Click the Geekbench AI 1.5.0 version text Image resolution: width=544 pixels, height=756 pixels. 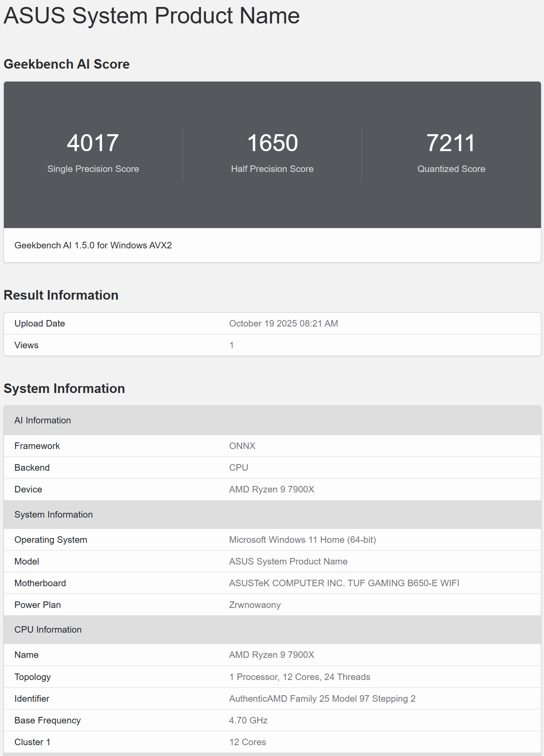[93, 245]
